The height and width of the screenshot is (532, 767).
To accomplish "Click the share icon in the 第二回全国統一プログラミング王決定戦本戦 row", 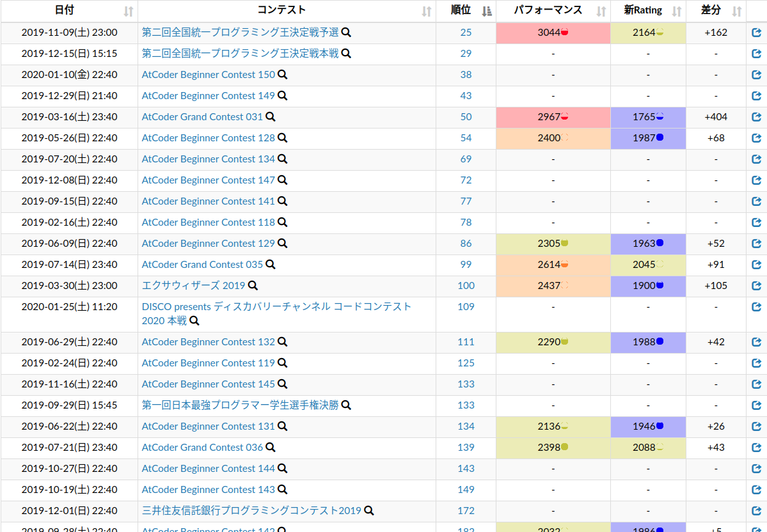I will (x=756, y=53).
